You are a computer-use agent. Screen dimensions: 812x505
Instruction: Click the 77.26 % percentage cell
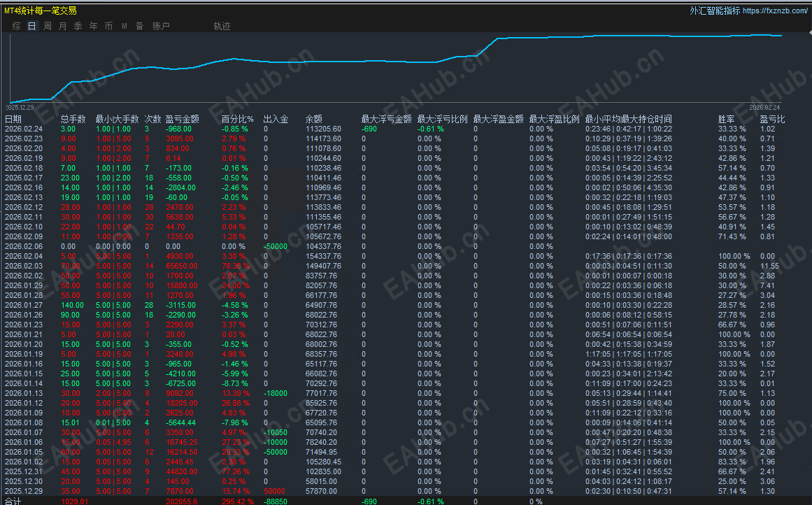(236, 472)
